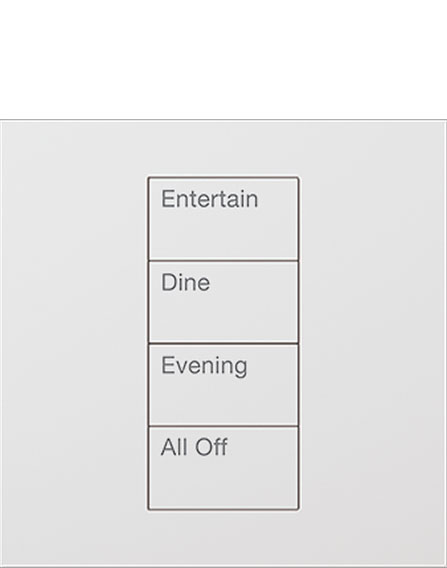Click divider line between Entertain and Dine
The height and width of the screenshot is (568, 447).
(223, 260)
